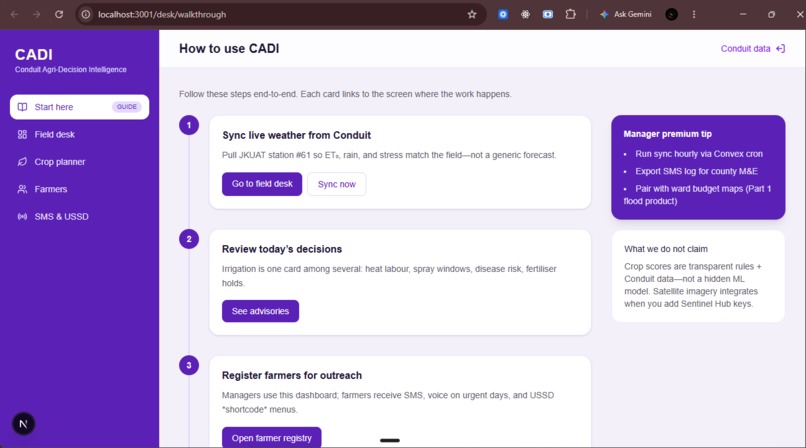Click the first blue extension icon
806x448 pixels.
pyautogui.click(x=503, y=14)
